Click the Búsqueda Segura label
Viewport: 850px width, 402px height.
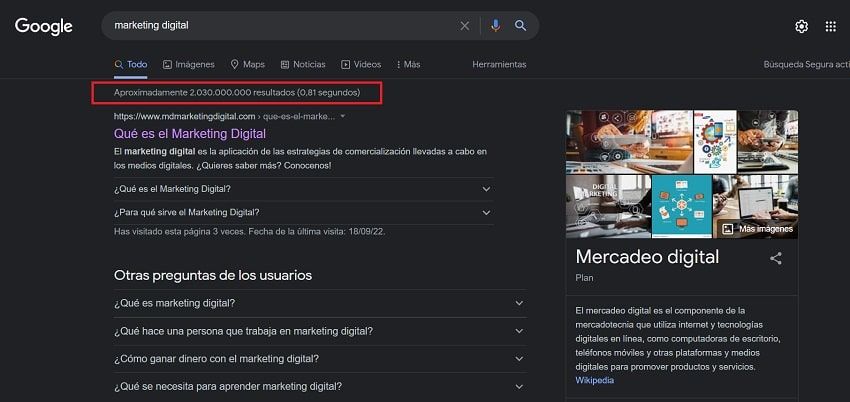[x=806, y=64]
